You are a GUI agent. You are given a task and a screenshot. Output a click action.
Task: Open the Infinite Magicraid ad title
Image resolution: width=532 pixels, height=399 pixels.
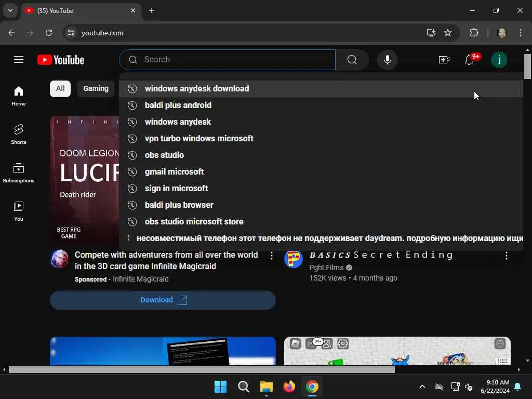166,261
